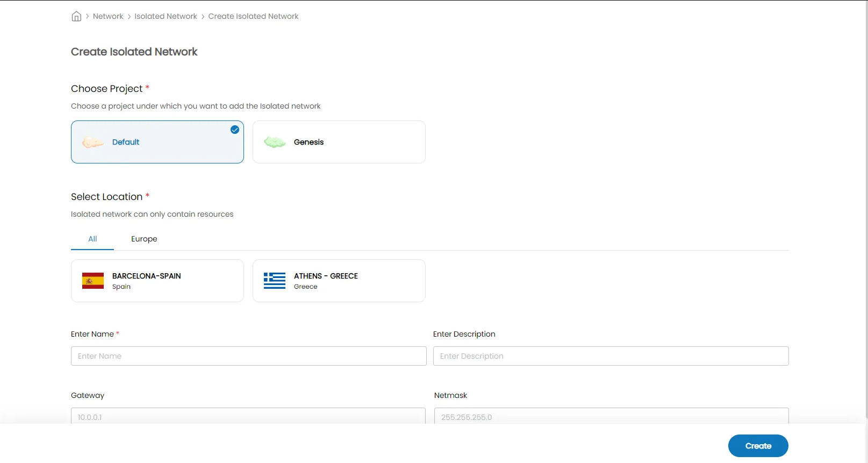Choose the ATHENS - GREECE location
Viewport: 868px width, 463px height.
tap(339, 281)
